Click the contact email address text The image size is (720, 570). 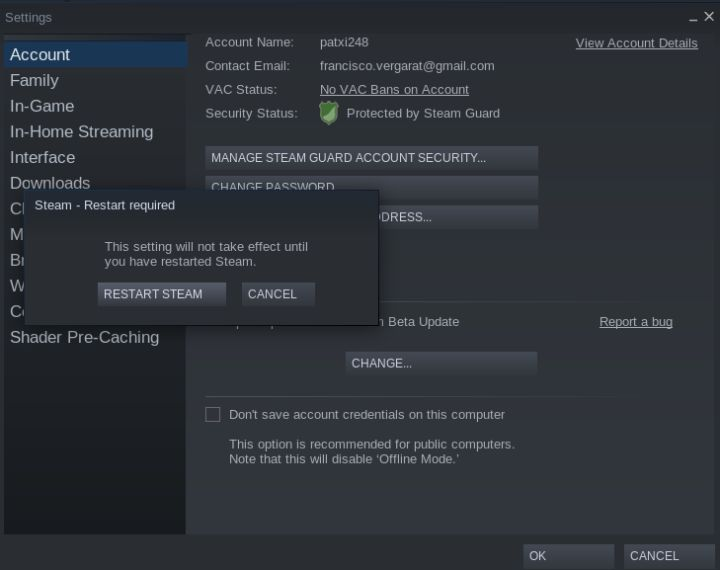click(407, 66)
